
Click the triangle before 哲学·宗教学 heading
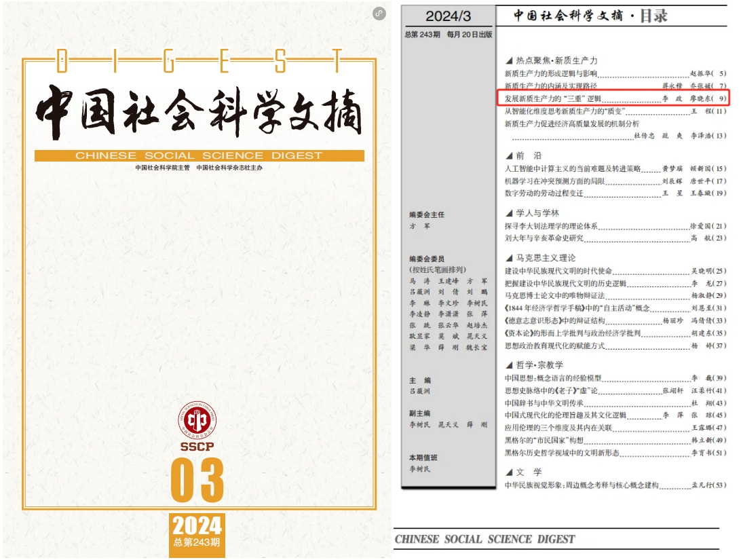tap(509, 365)
